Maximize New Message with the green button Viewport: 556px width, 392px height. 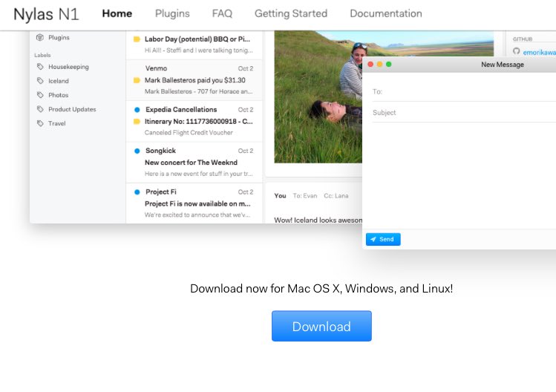pyautogui.click(x=389, y=64)
